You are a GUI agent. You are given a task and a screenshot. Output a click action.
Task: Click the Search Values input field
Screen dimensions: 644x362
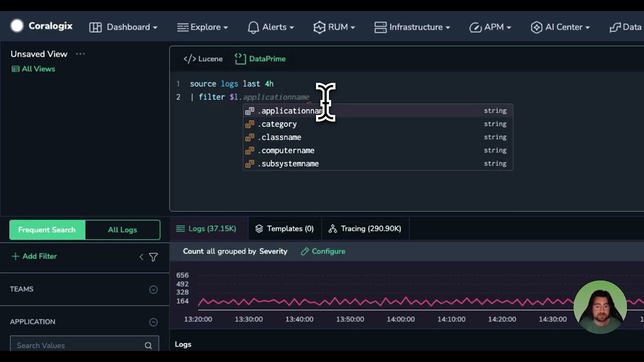tap(85, 345)
